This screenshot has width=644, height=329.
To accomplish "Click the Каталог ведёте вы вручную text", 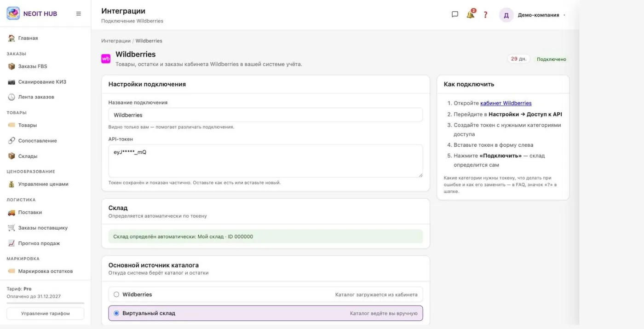I will click(384, 313).
